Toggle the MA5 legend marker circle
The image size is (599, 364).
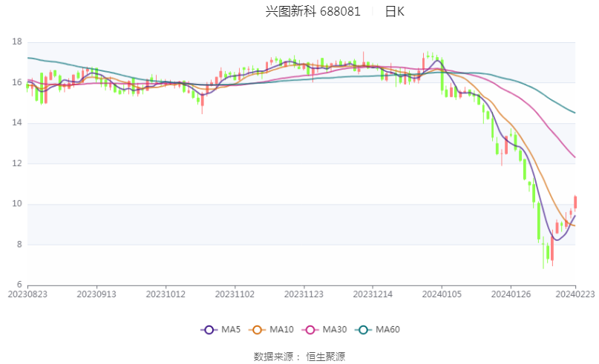click(209, 330)
